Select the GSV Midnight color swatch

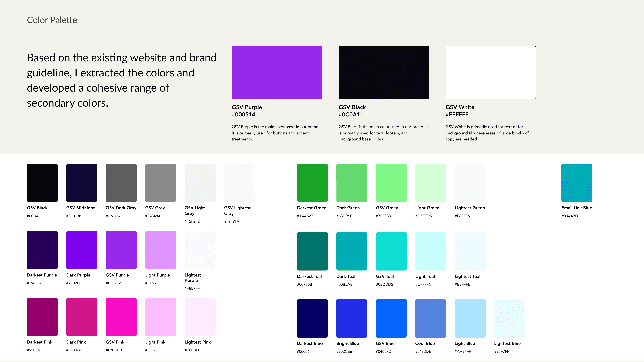pyautogui.click(x=82, y=183)
